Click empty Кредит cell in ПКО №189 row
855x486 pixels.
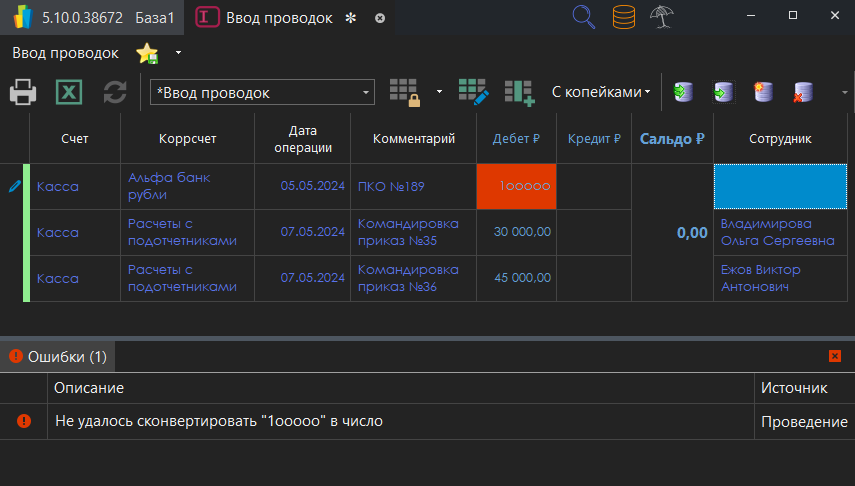pyautogui.click(x=594, y=187)
